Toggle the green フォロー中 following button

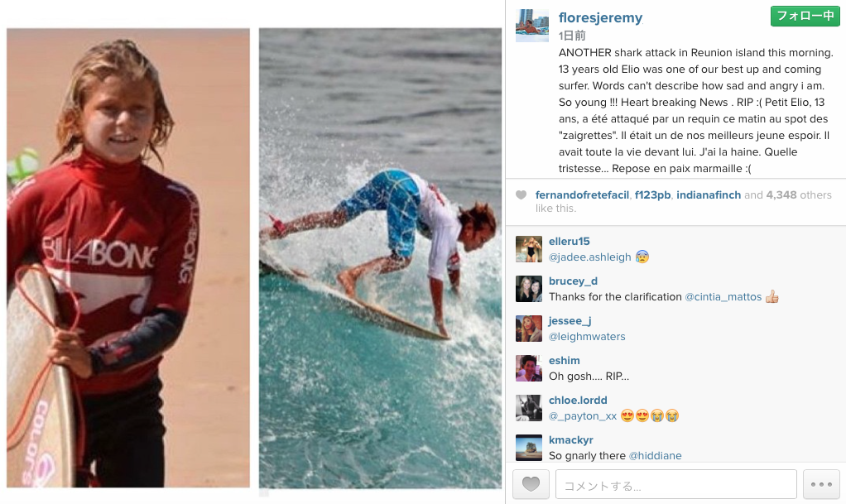[x=805, y=17]
